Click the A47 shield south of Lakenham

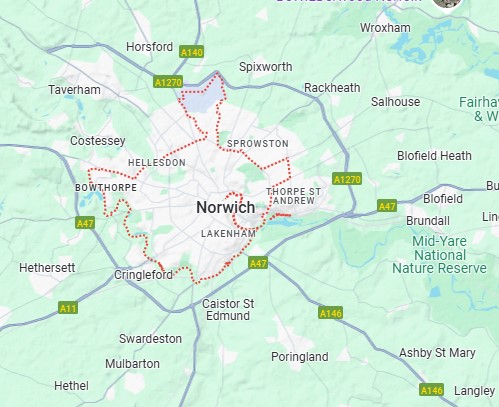[x=258, y=263]
